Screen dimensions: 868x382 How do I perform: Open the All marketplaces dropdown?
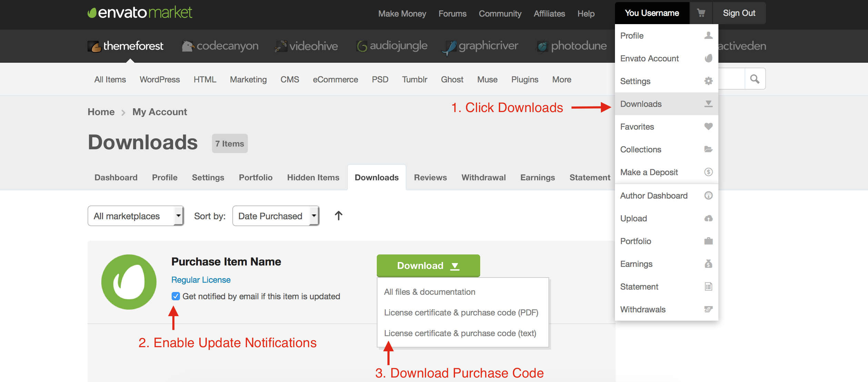pos(136,216)
